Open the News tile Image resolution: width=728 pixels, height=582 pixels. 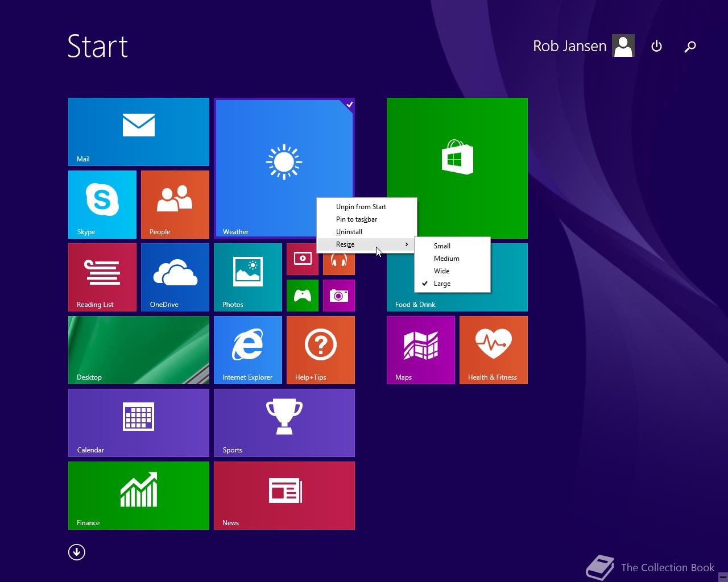click(284, 496)
